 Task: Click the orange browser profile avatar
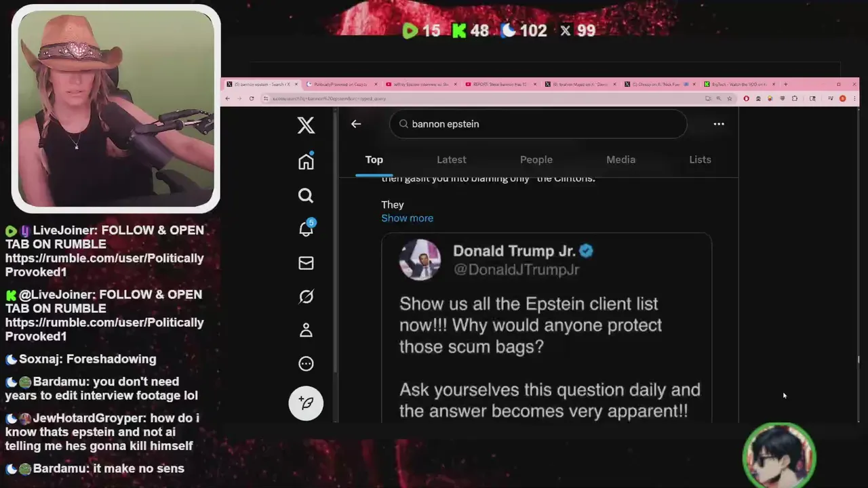click(x=843, y=98)
